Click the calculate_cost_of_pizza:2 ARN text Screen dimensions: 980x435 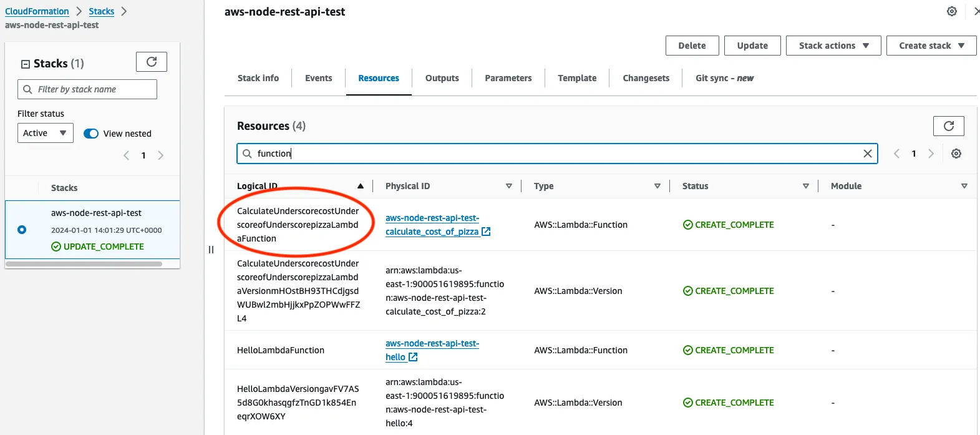tap(445, 291)
